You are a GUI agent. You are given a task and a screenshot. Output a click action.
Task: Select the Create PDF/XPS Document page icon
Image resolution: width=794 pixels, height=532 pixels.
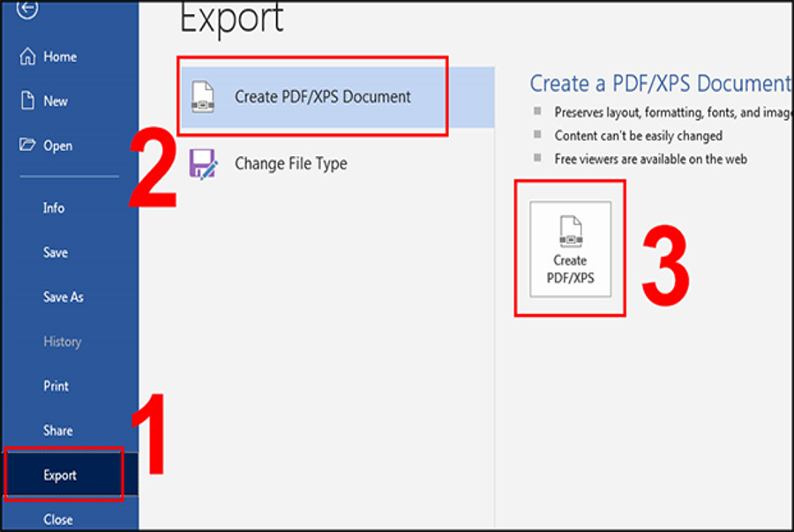point(203,97)
